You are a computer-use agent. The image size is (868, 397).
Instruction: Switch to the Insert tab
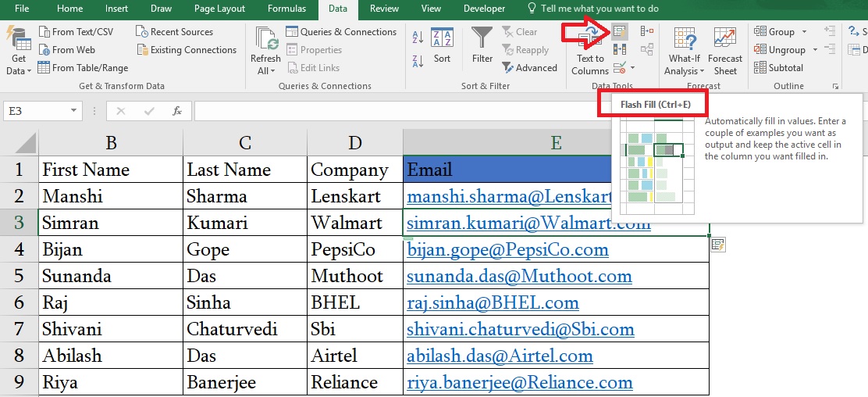click(116, 9)
